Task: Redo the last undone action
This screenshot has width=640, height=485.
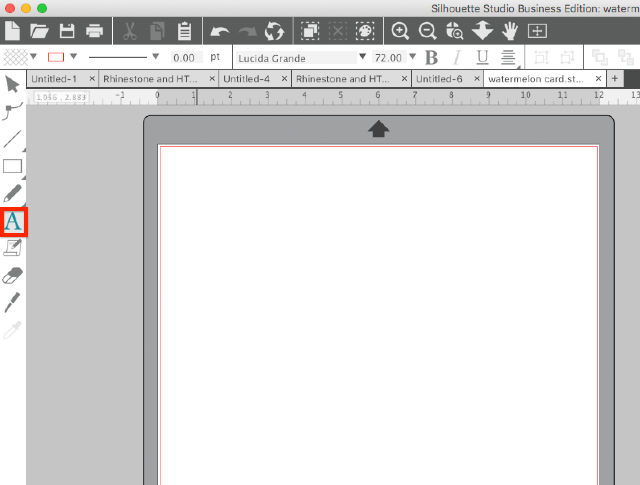Action: (x=247, y=31)
